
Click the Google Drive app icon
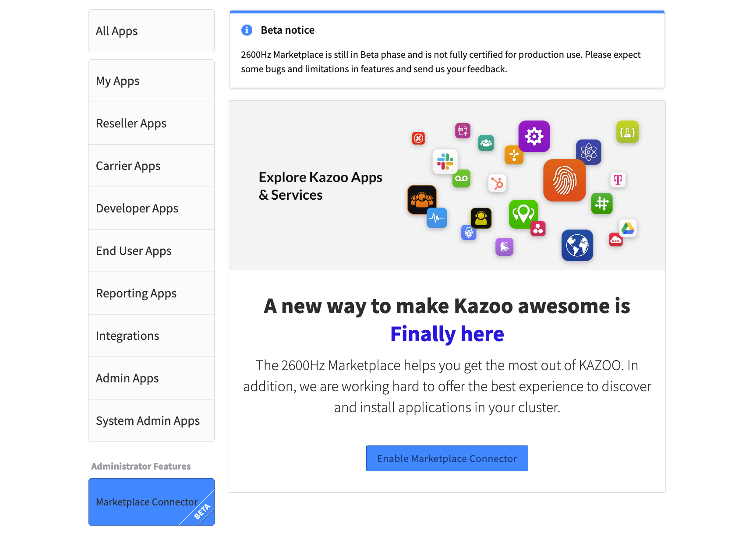(x=628, y=228)
